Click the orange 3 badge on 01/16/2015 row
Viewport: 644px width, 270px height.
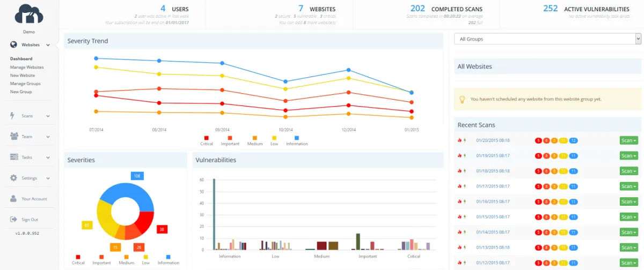(x=554, y=201)
